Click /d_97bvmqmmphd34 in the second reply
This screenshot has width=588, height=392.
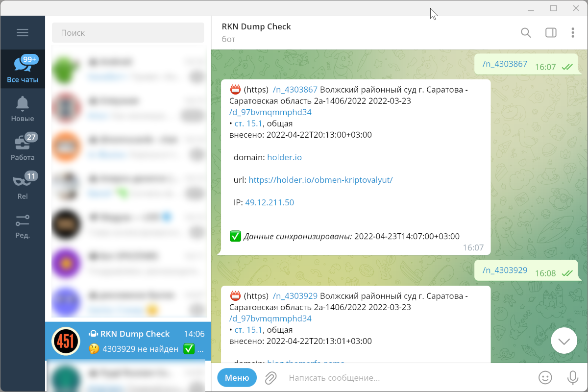pyautogui.click(x=270, y=318)
